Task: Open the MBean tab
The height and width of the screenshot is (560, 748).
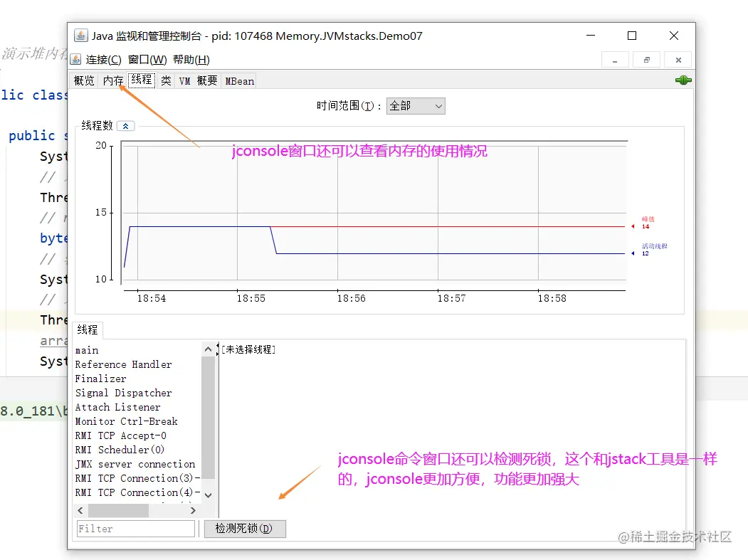Action: pyautogui.click(x=239, y=81)
